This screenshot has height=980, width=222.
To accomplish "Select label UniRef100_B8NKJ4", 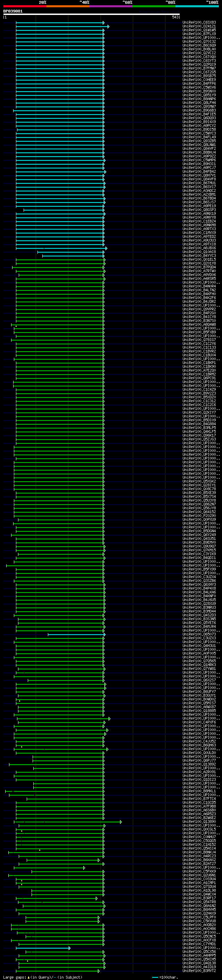I will click(199, 852).
